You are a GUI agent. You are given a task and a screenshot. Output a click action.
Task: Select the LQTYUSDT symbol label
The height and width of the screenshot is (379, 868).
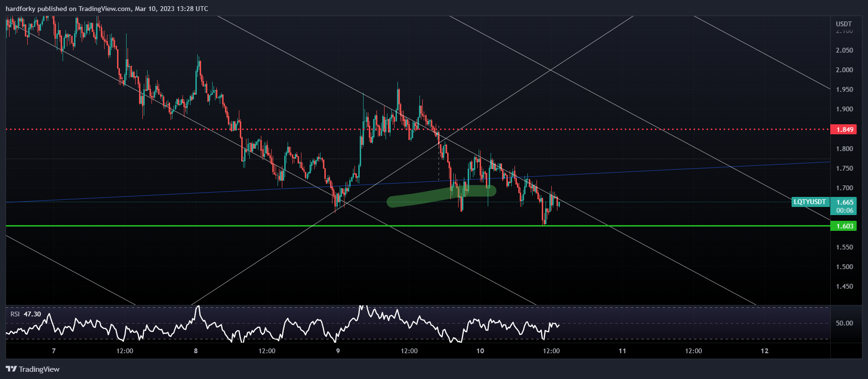point(810,202)
